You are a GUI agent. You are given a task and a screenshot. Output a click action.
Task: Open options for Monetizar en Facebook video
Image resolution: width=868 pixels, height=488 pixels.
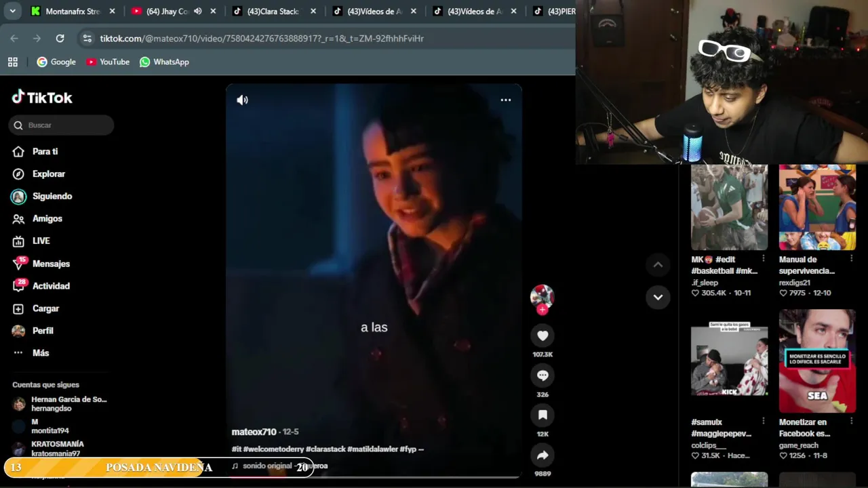click(x=852, y=422)
